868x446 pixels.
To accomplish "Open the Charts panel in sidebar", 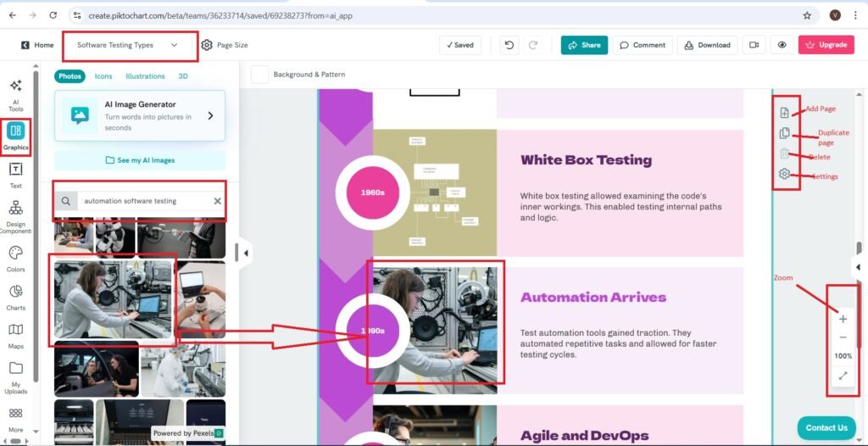I will point(15,297).
